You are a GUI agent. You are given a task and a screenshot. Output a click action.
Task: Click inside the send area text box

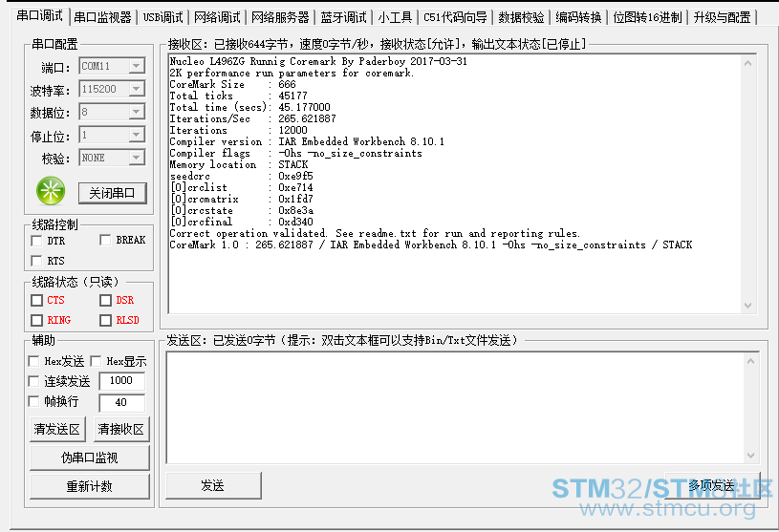click(455, 408)
